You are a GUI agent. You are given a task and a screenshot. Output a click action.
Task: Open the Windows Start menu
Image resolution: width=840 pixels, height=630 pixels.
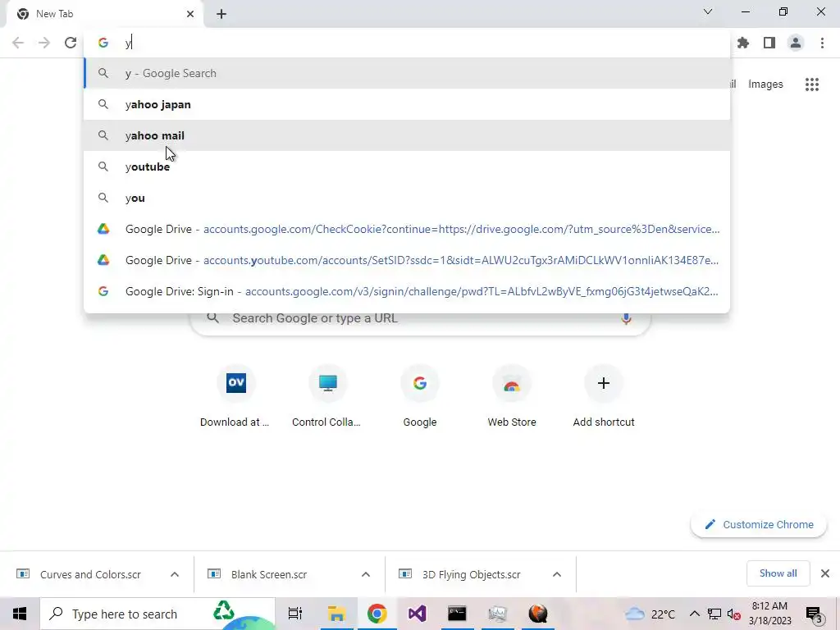[20, 614]
